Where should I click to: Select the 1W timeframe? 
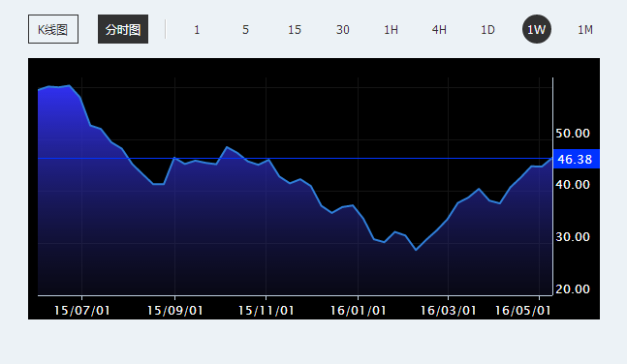tap(537, 29)
